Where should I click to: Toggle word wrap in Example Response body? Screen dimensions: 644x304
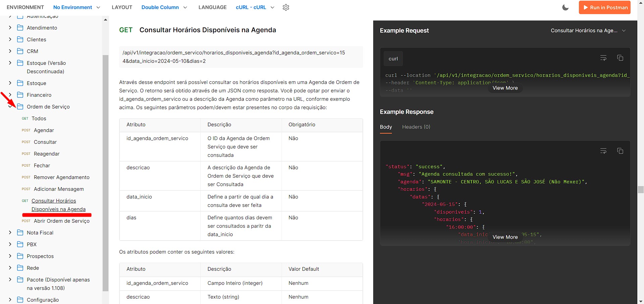[x=603, y=151]
